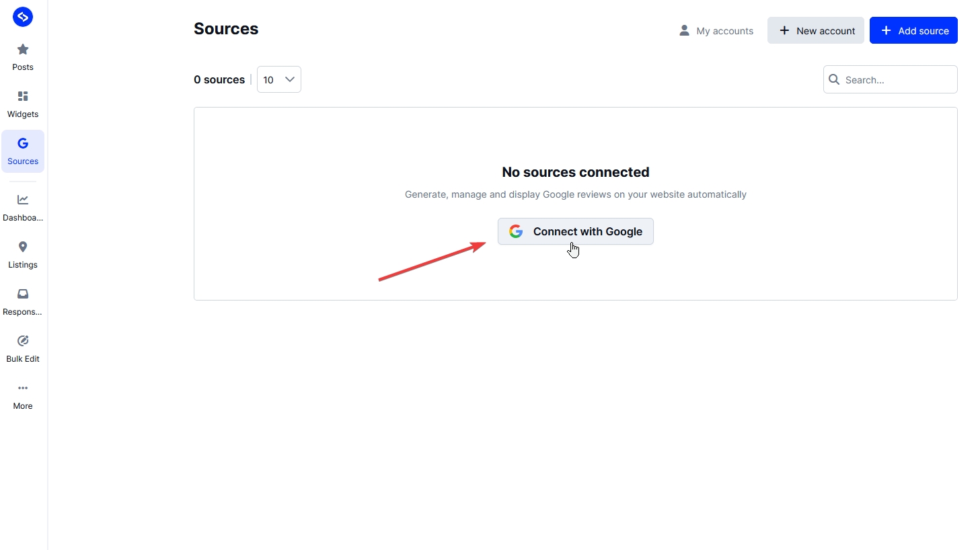Click the Add source button
The image size is (980, 550).
click(913, 30)
